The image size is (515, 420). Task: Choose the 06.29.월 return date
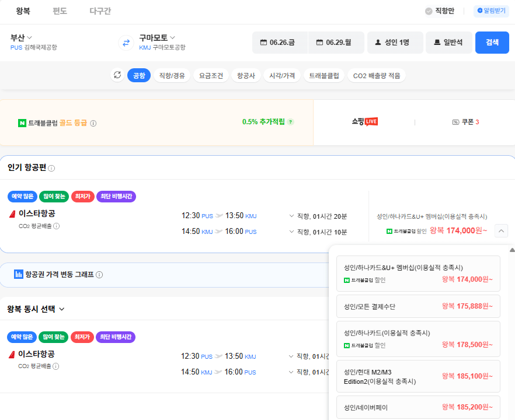pos(336,43)
